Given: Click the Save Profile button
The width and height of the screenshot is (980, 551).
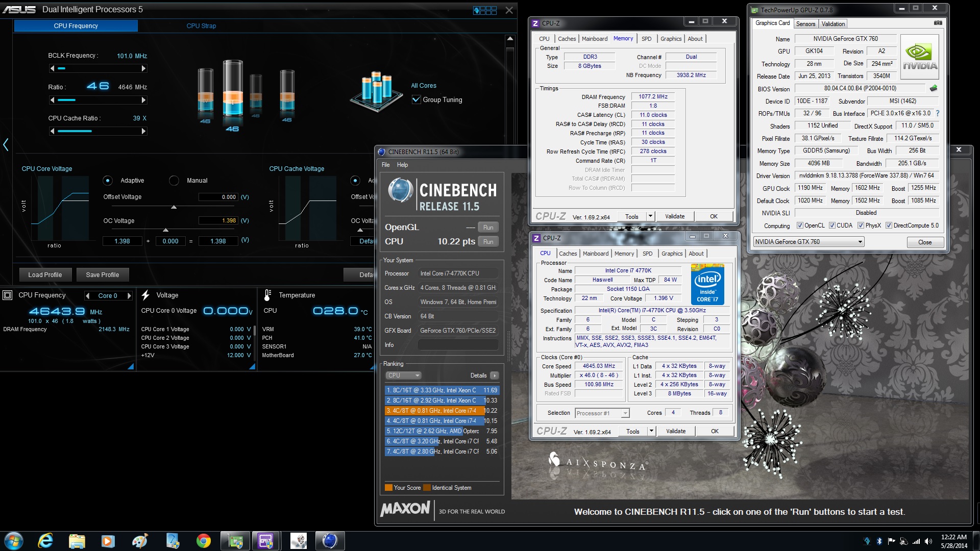Looking at the screenshot, I should [x=102, y=274].
